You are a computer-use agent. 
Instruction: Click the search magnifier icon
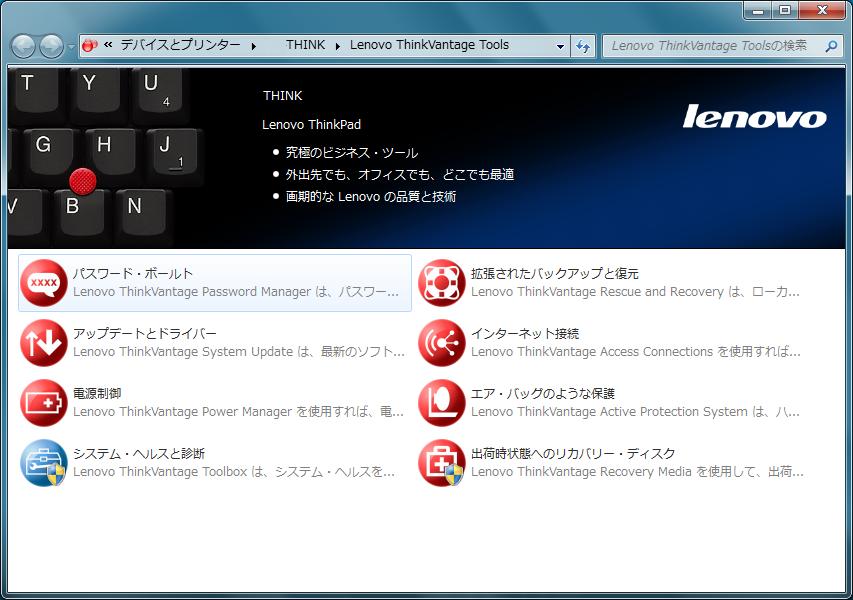click(831, 46)
